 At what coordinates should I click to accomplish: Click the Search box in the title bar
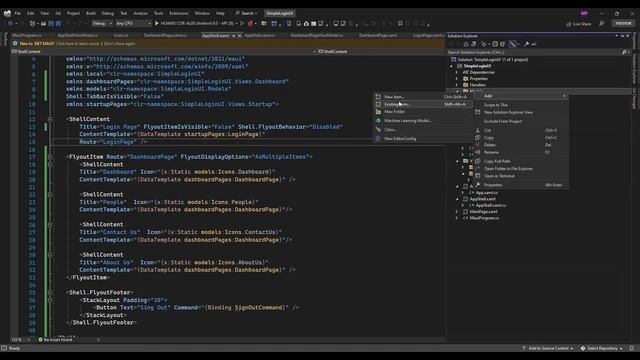[x=246, y=13]
